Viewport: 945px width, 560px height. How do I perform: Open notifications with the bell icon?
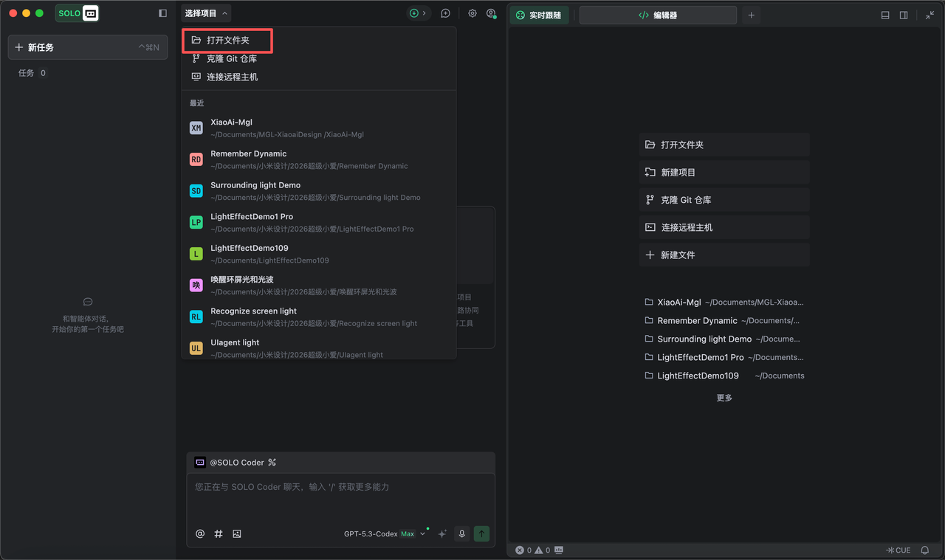click(925, 550)
